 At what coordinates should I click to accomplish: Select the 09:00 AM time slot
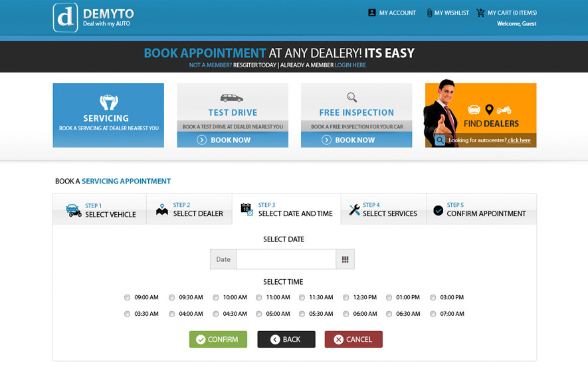pos(128,298)
